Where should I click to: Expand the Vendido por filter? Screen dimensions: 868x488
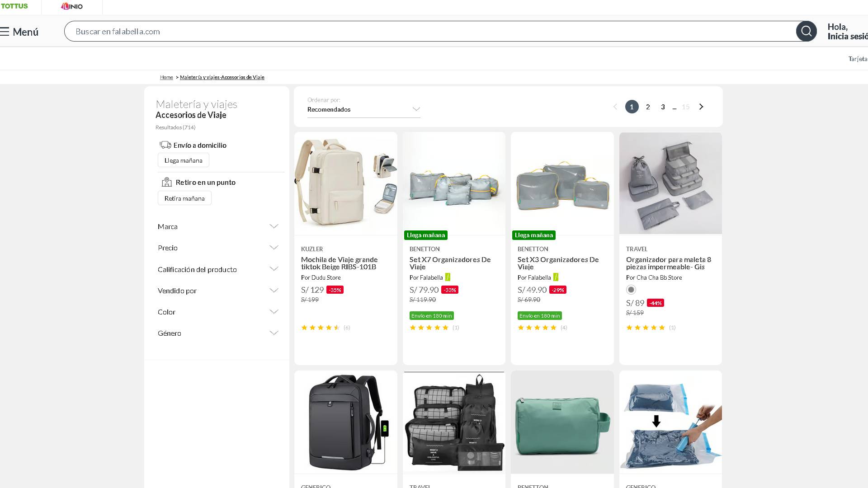pos(218,291)
